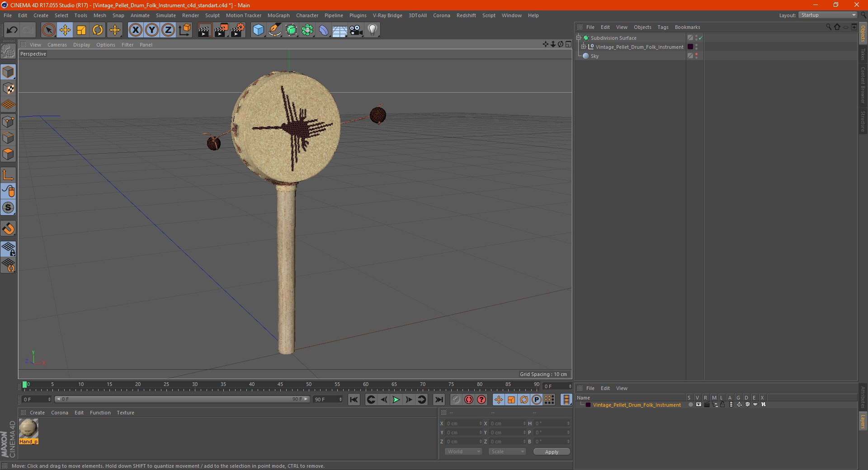Add a Floor environment object
Screen dimensions: 868x470
click(340, 30)
